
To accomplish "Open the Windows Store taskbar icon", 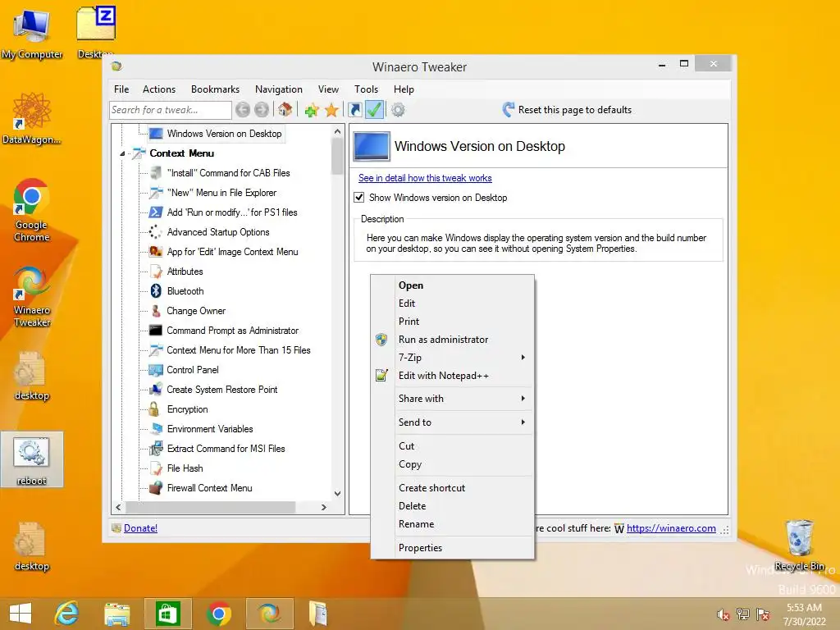I will tap(167, 614).
